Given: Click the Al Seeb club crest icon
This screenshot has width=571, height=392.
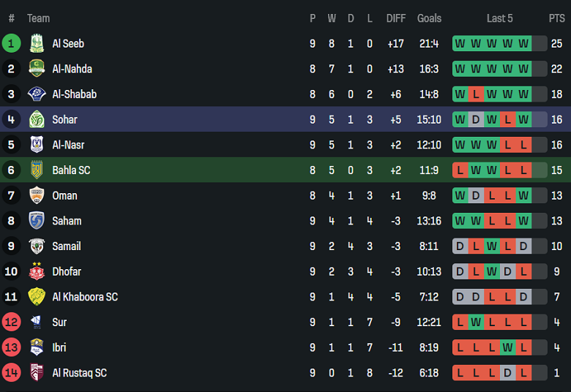Looking at the screenshot, I should pyautogui.click(x=37, y=44).
